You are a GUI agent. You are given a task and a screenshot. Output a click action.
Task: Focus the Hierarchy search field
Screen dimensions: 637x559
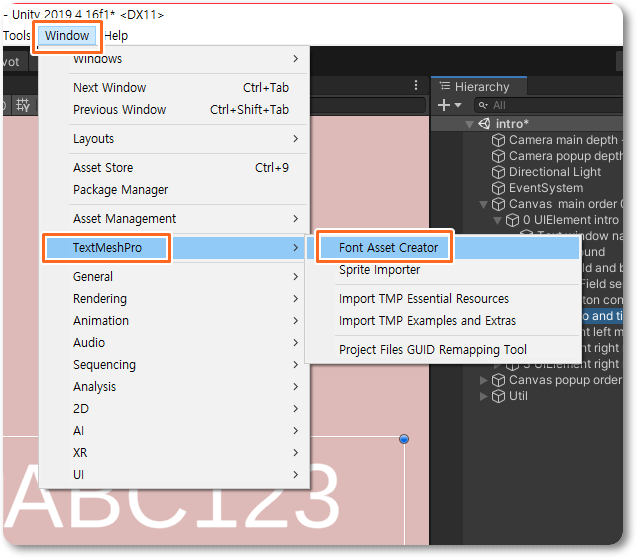pos(548,106)
